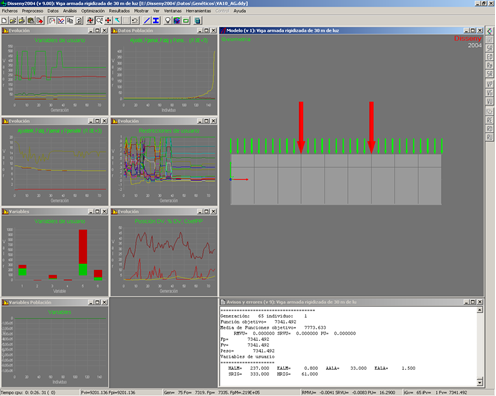The height and width of the screenshot is (396, 496).
Task: Select the blue I-beam section tool
Action: (156, 21)
